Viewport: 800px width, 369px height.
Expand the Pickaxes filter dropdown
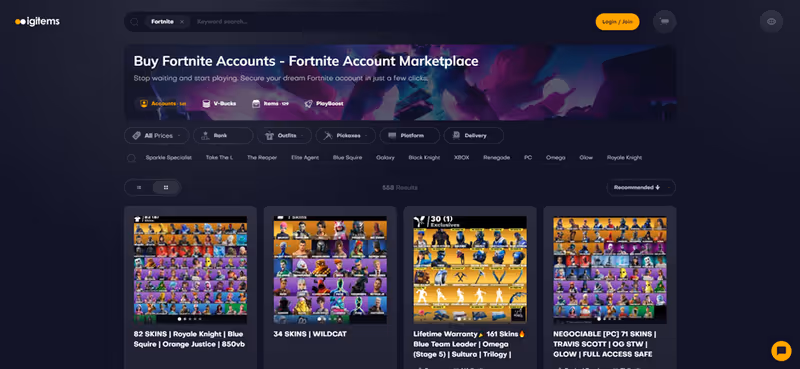click(x=345, y=136)
